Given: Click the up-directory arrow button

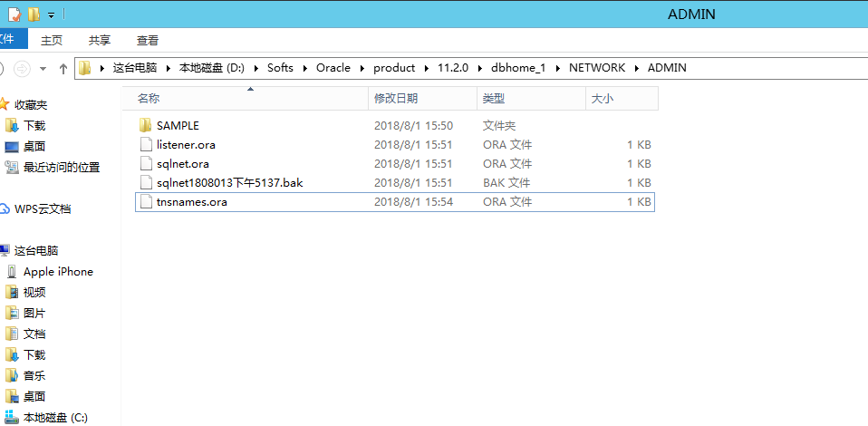Looking at the screenshot, I should (63, 68).
